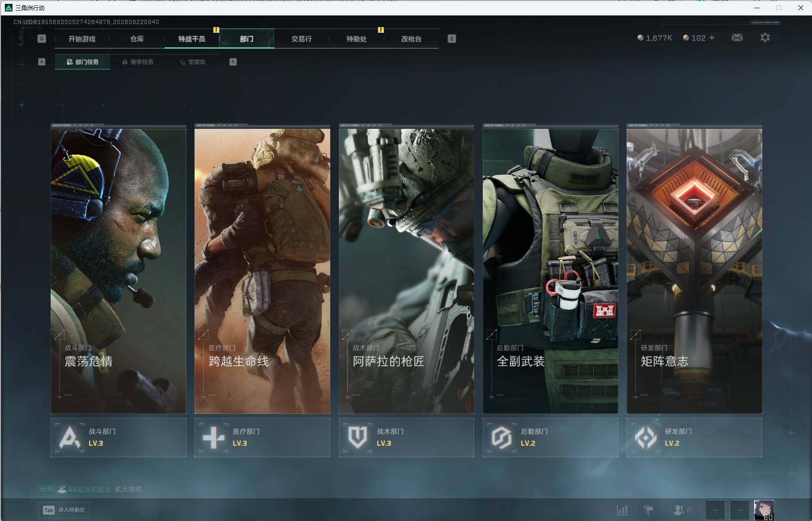
Task: Open the settings gear icon
Action: (x=765, y=38)
